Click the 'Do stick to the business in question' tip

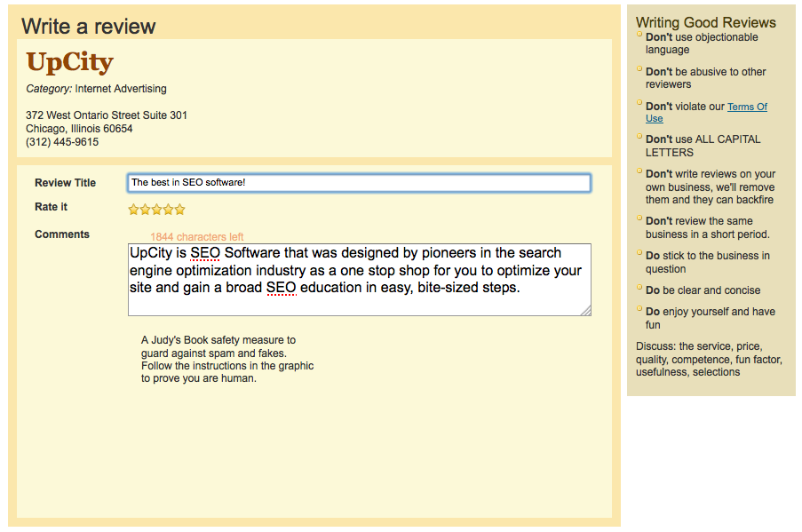(707, 262)
